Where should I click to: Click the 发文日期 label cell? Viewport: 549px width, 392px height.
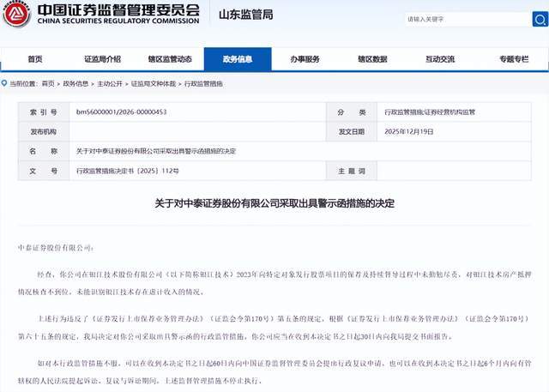(352, 131)
